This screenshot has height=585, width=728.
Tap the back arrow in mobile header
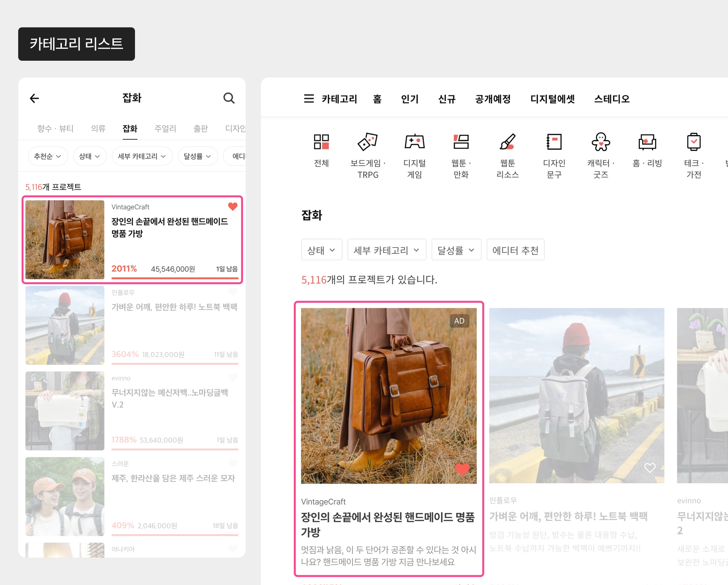tap(34, 98)
